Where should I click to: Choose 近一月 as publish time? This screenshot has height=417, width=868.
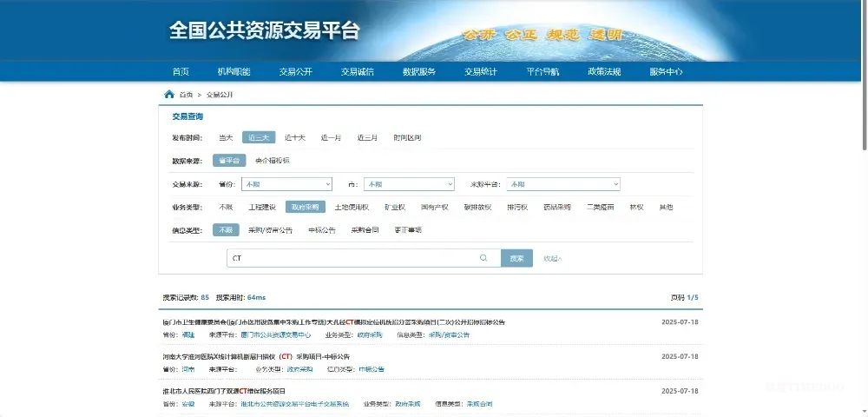(331, 138)
